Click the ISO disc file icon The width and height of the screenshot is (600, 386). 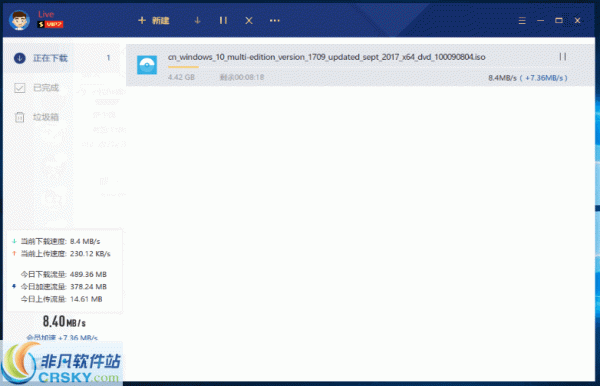147,65
